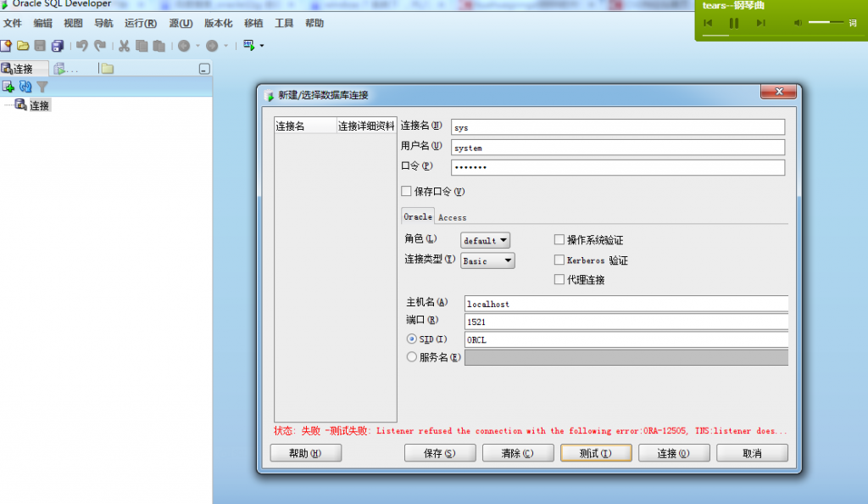Switch to the Access tab

pyautogui.click(x=453, y=218)
